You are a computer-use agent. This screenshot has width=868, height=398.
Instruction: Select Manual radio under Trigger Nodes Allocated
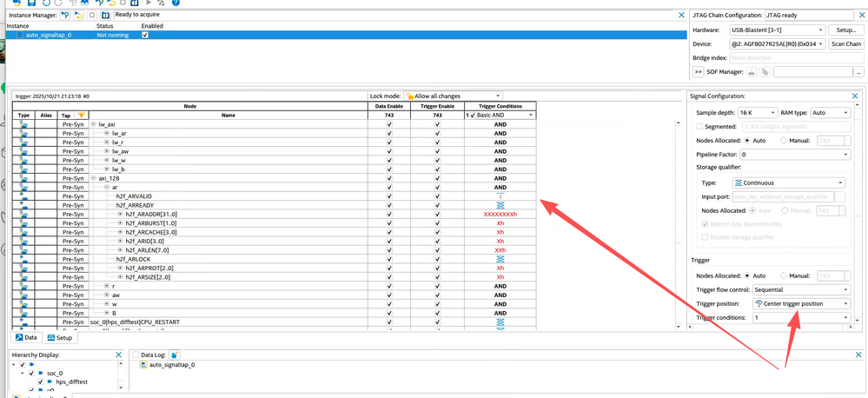[784, 275]
